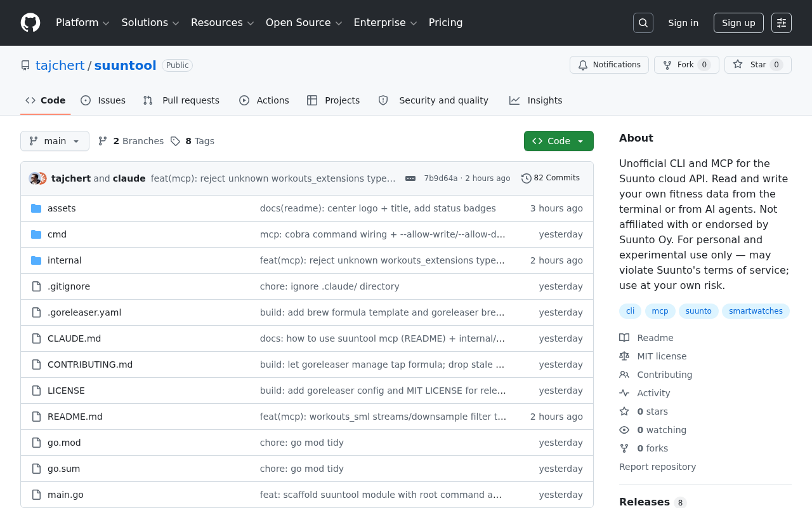Open the Solutions dropdown menu
The image size is (812, 508).
150,23
